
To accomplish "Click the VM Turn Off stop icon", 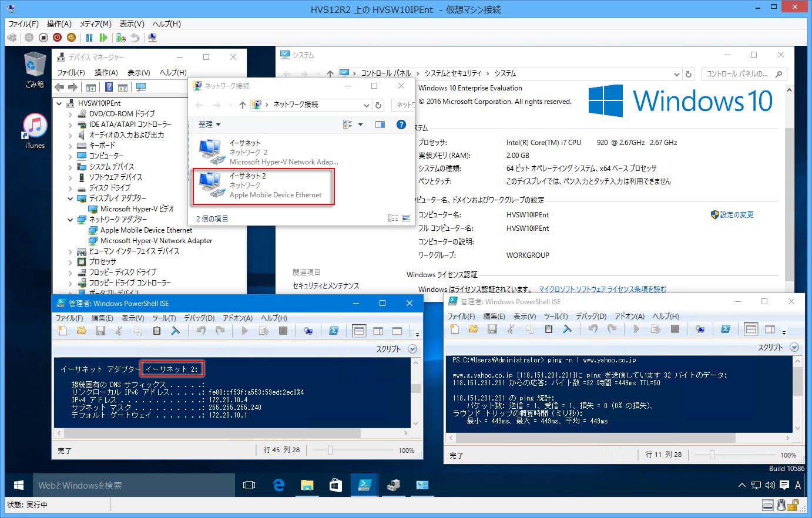I will 43,38.
